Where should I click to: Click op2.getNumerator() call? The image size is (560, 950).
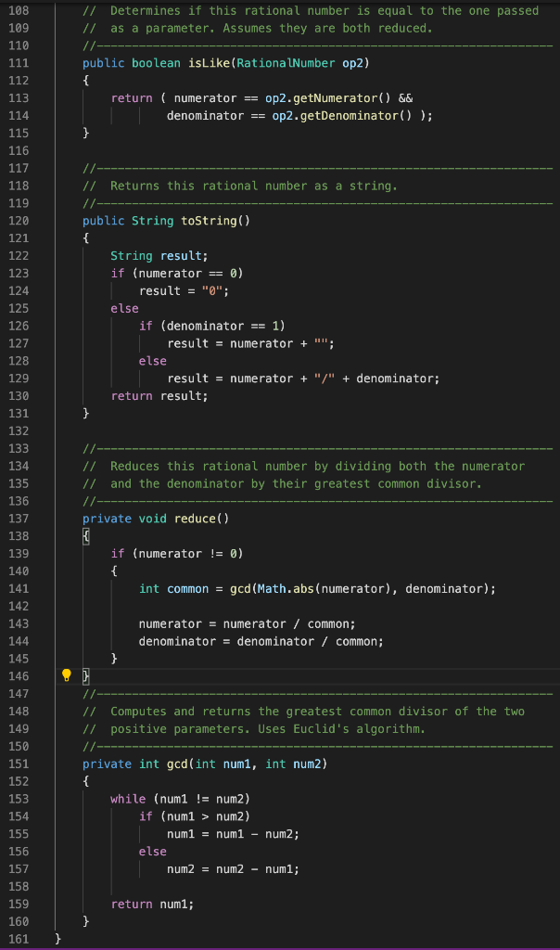(328, 98)
